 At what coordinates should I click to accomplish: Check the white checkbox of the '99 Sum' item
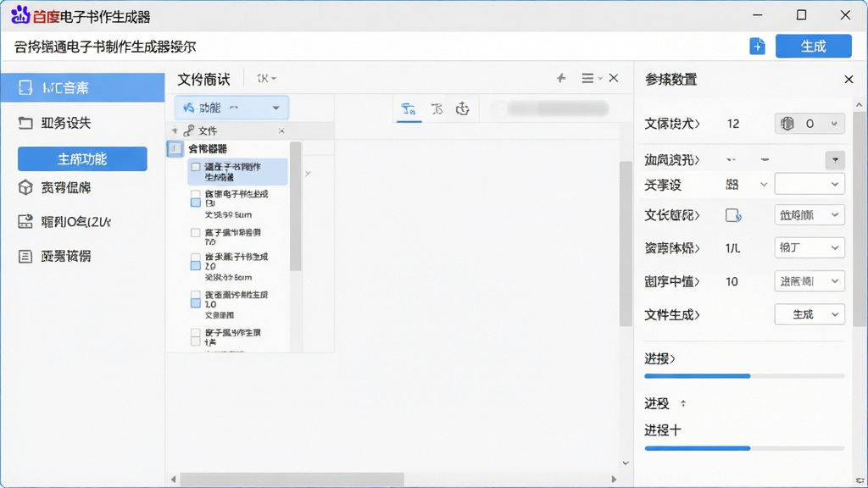click(196, 194)
